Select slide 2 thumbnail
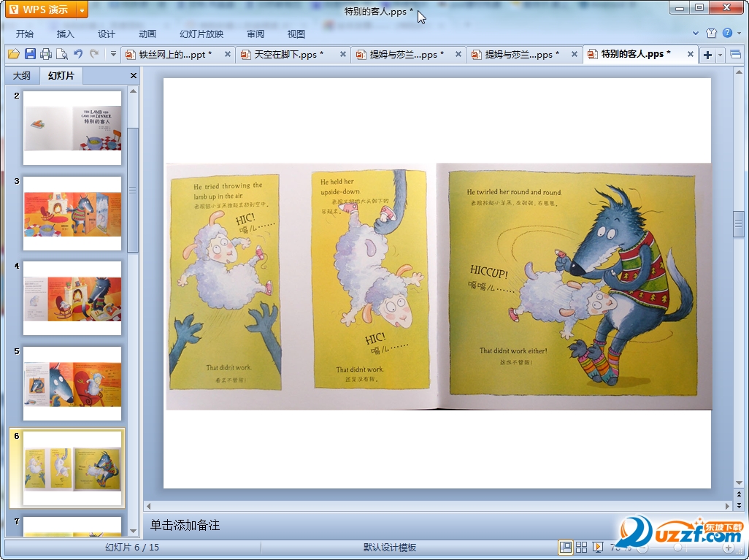This screenshot has width=749, height=560. tap(72, 128)
